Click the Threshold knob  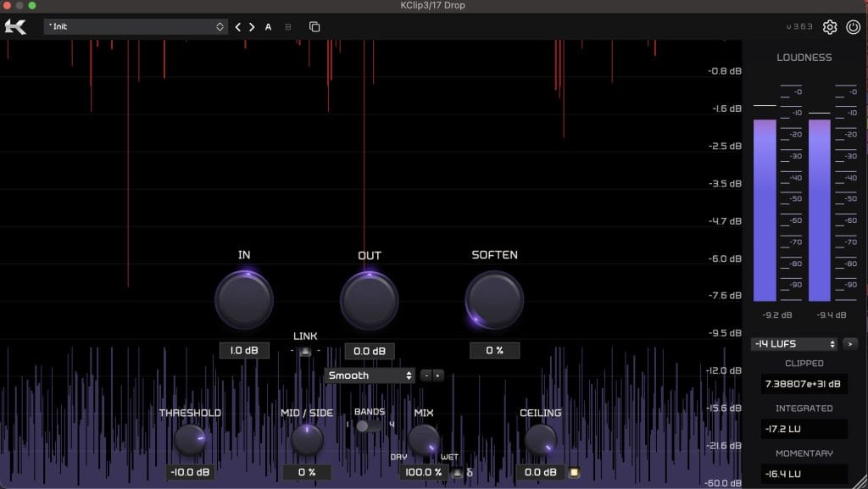click(x=190, y=440)
